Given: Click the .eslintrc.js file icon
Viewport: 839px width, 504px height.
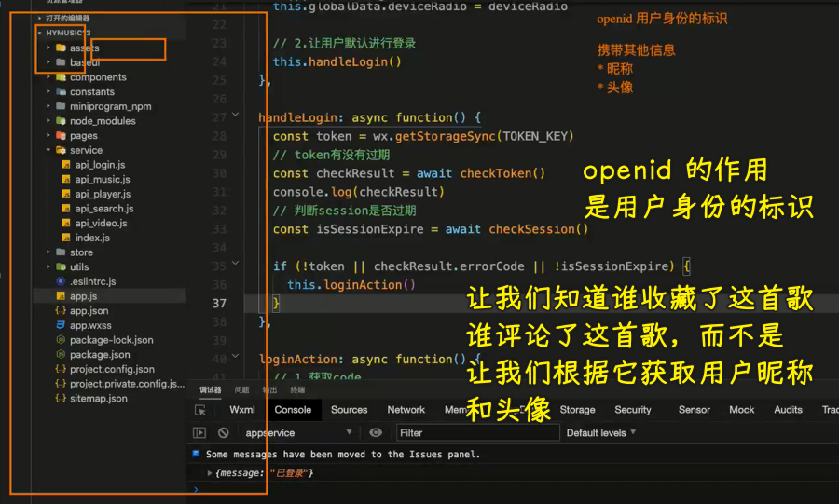Looking at the screenshot, I should (x=61, y=281).
